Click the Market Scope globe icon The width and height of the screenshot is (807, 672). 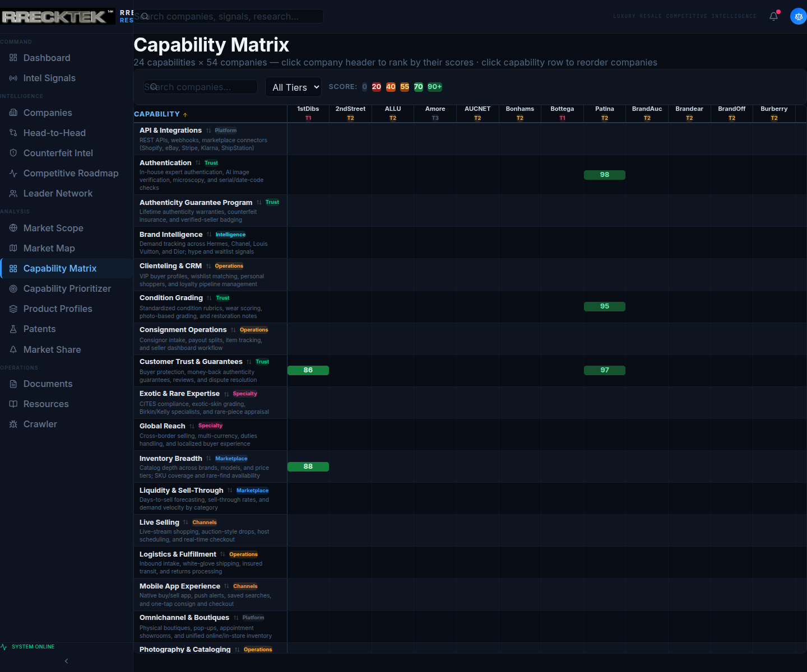[x=13, y=228]
